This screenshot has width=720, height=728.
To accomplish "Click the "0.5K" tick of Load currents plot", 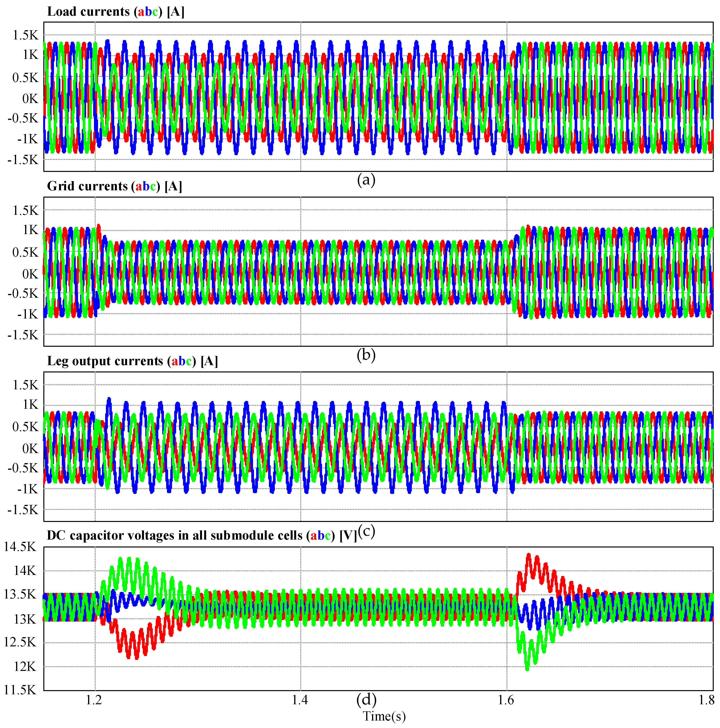I will click(26, 78).
